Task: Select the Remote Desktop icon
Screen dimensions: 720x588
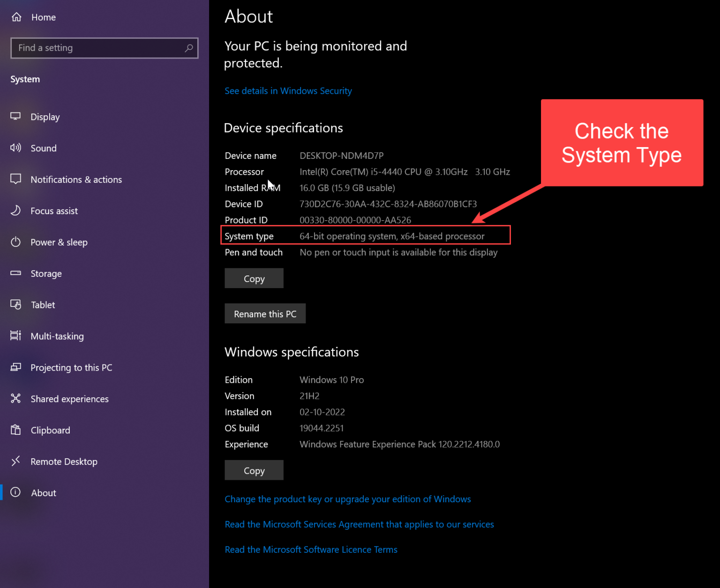Action: [x=15, y=461]
